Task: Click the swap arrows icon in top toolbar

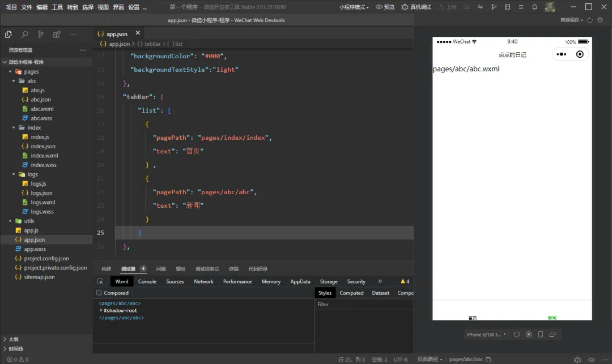Action: point(480,7)
